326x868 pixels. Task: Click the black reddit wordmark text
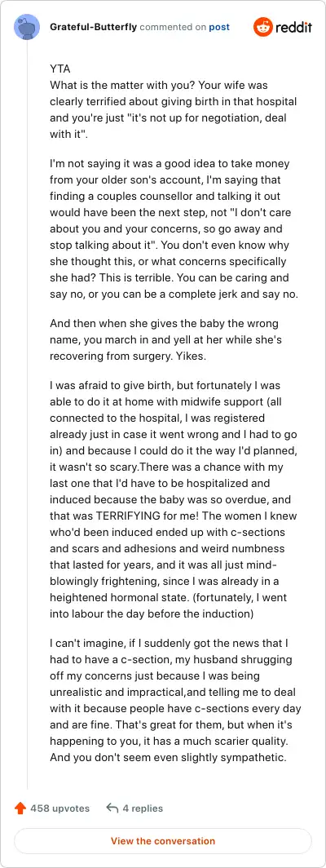coord(294,27)
